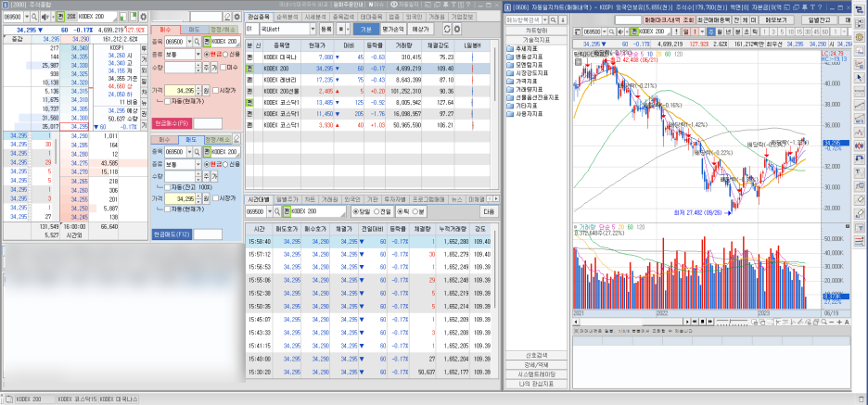Switch to the 종목검색 tab

point(344,18)
